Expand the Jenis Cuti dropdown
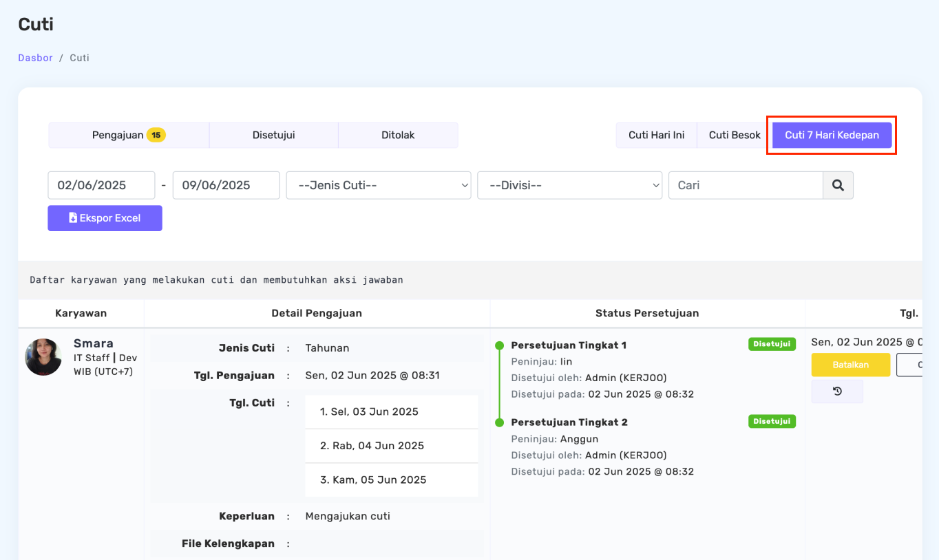Image resolution: width=939 pixels, height=560 pixels. (x=378, y=185)
